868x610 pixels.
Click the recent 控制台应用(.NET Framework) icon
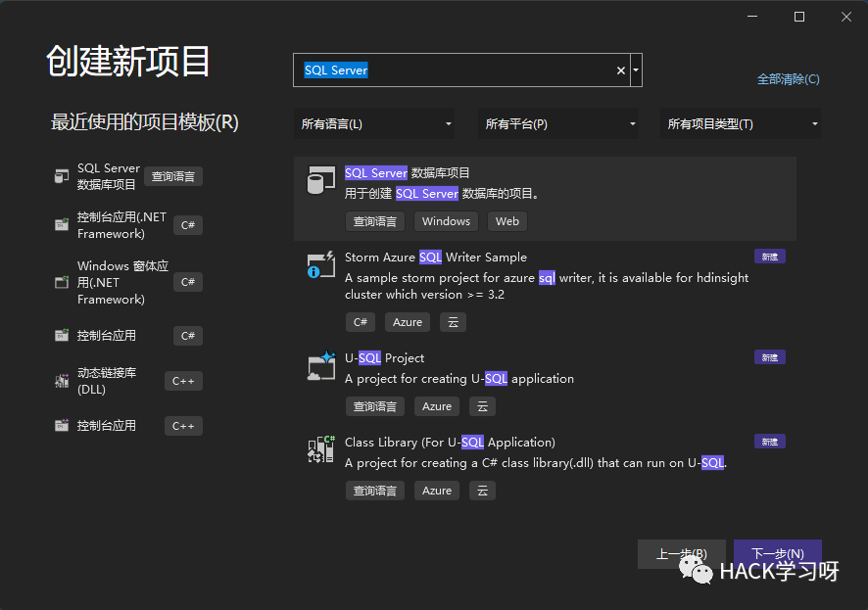(x=62, y=224)
